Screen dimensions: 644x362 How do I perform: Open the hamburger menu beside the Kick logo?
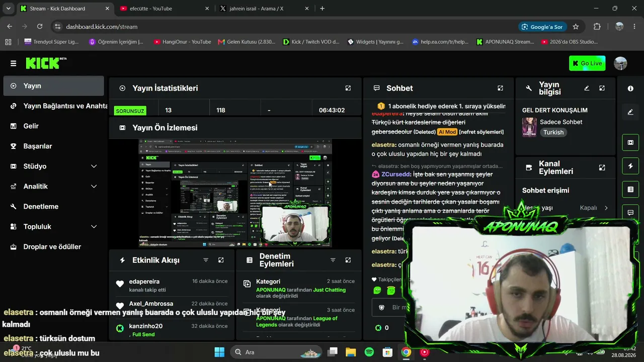pyautogui.click(x=13, y=63)
